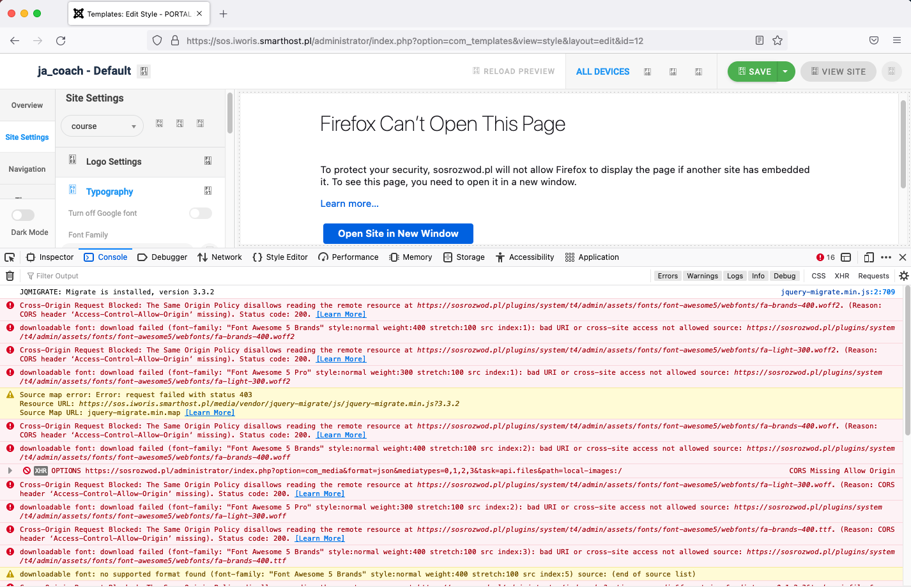Go back to the previous browser page

15,40
